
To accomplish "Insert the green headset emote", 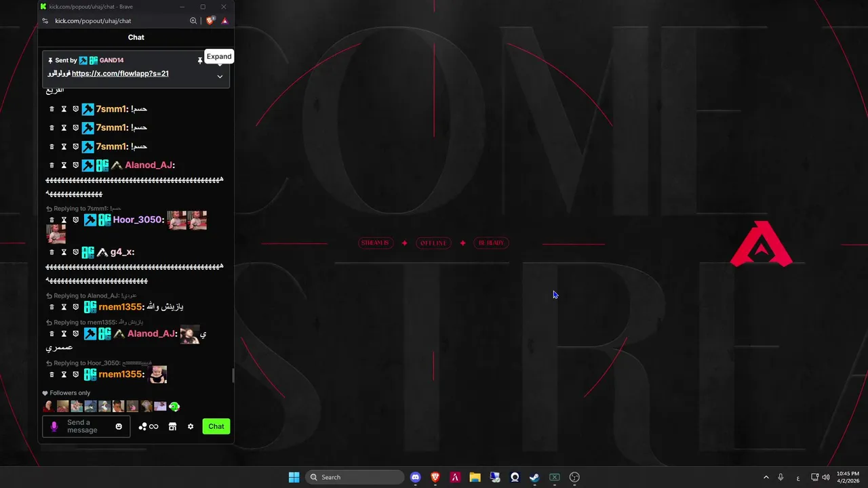I will (x=174, y=407).
